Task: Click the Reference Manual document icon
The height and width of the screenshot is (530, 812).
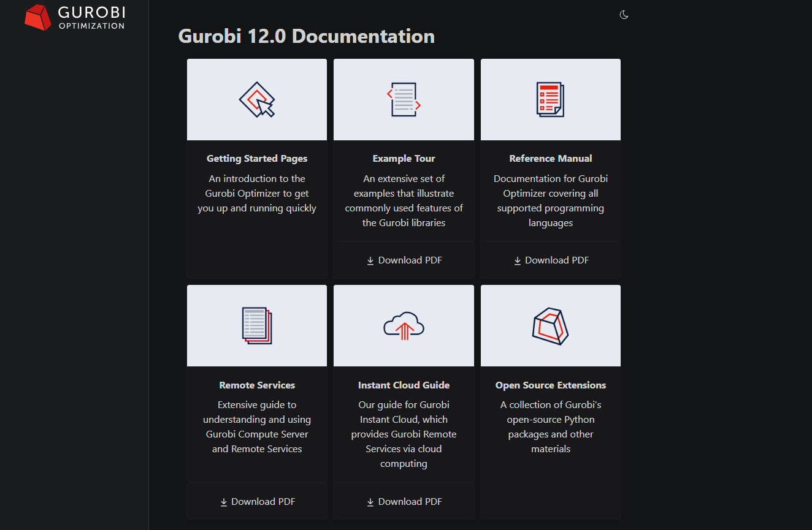Action: 551,99
